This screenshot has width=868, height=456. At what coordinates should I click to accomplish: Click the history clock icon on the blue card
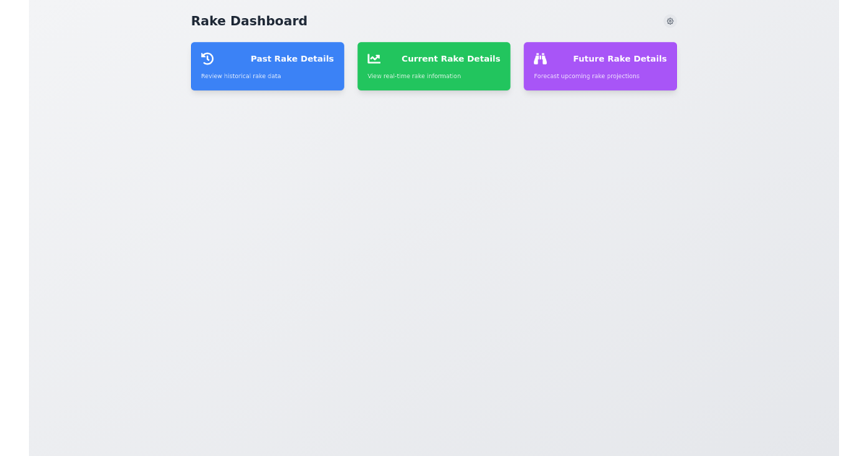coord(208,59)
